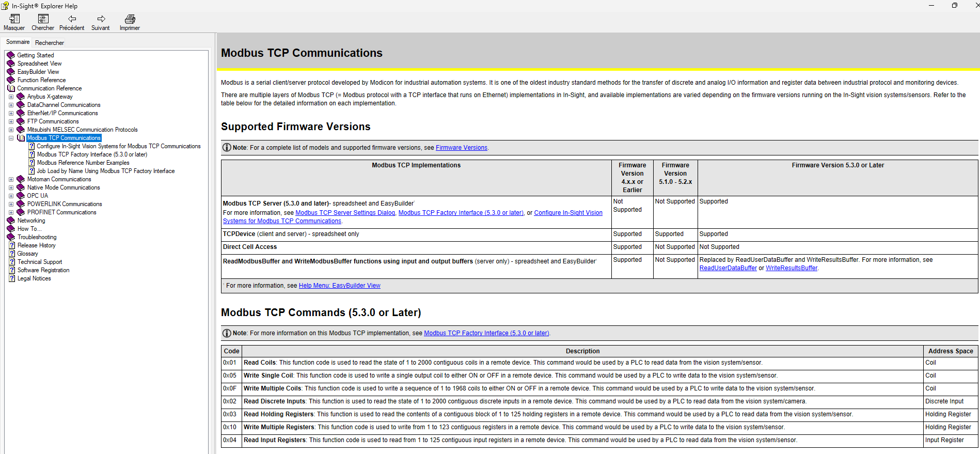Collapse the Modbus TCP Communications node

pyautogui.click(x=11, y=138)
